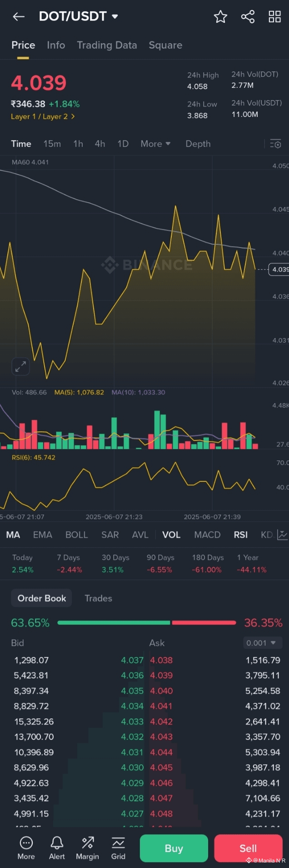Toggle the AVL indicator
The height and width of the screenshot is (868, 289).
(x=140, y=535)
